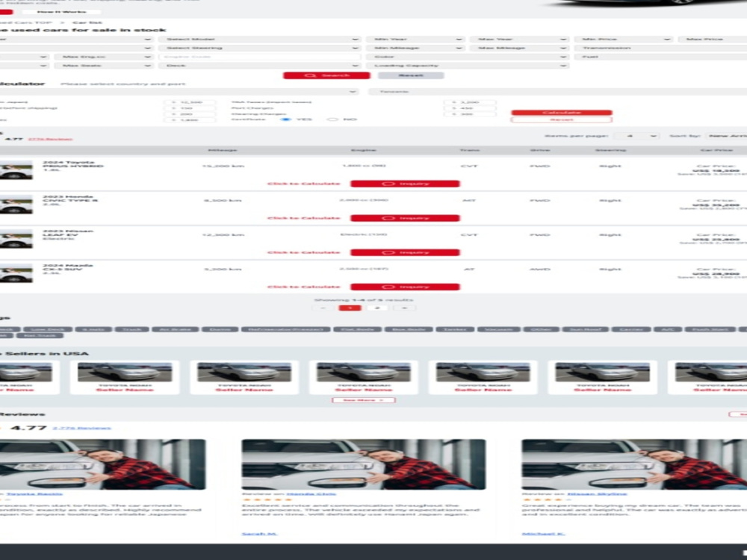Open the Max Eng.cc dropdown
This screenshot has width=747, height=560.
point(103,57)
